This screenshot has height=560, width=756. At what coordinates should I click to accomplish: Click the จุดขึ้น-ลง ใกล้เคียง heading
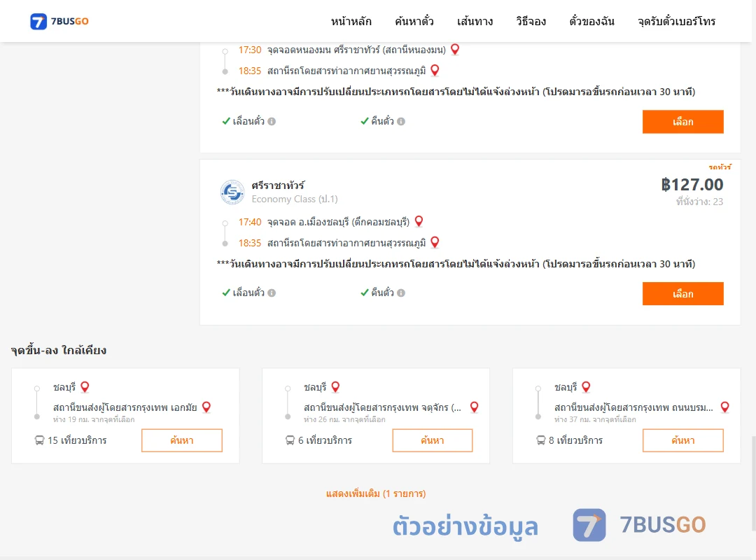[x=59, y=350]
